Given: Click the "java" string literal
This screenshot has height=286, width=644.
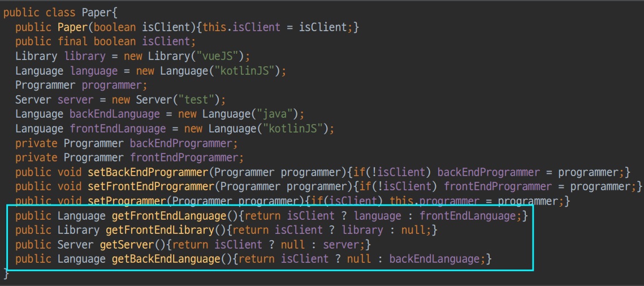Looking at the screenshot, I should (273, 115).
